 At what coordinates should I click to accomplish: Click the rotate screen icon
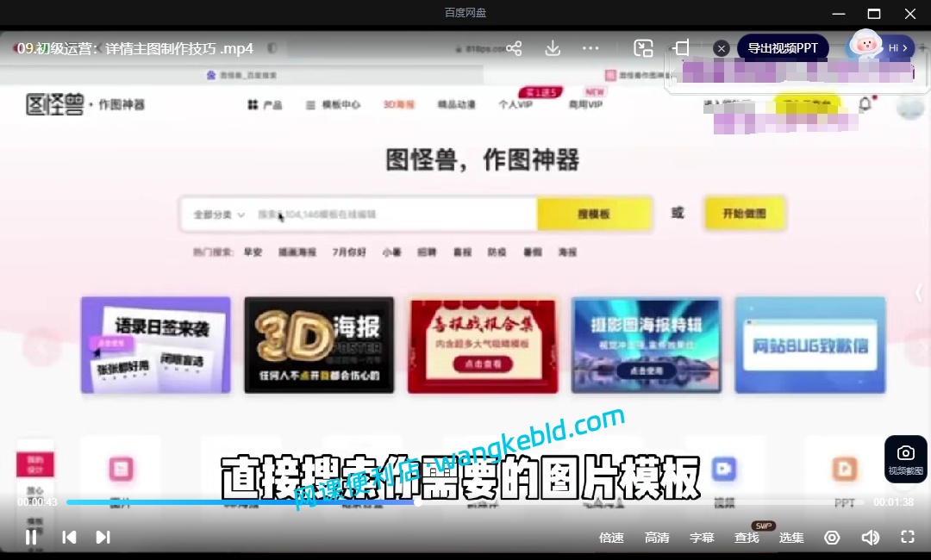pos(682,48)
